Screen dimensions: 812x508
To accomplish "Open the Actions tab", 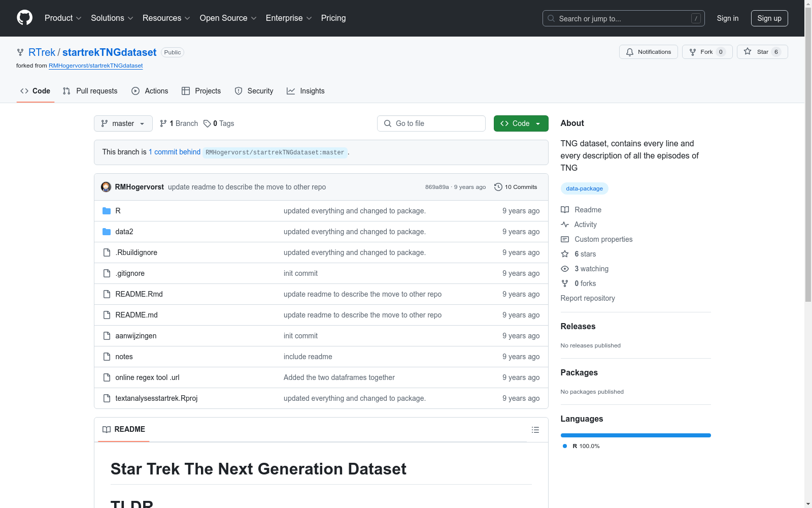I will tap(150, 91).
